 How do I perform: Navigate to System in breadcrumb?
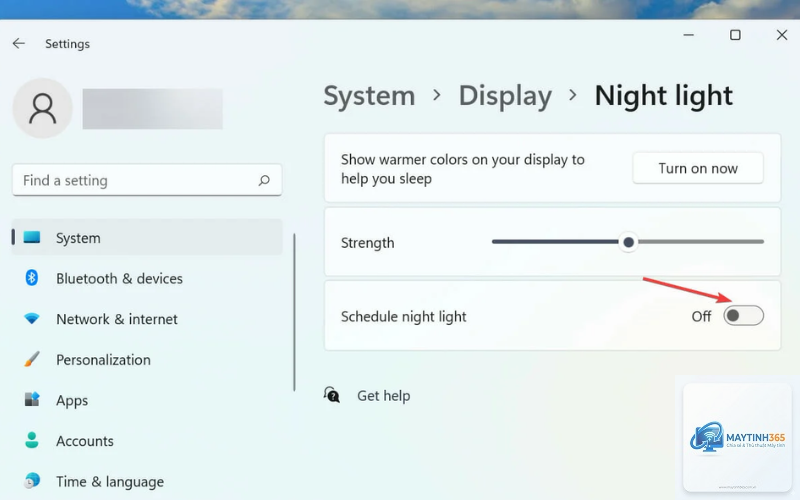[x=369, y=95]
